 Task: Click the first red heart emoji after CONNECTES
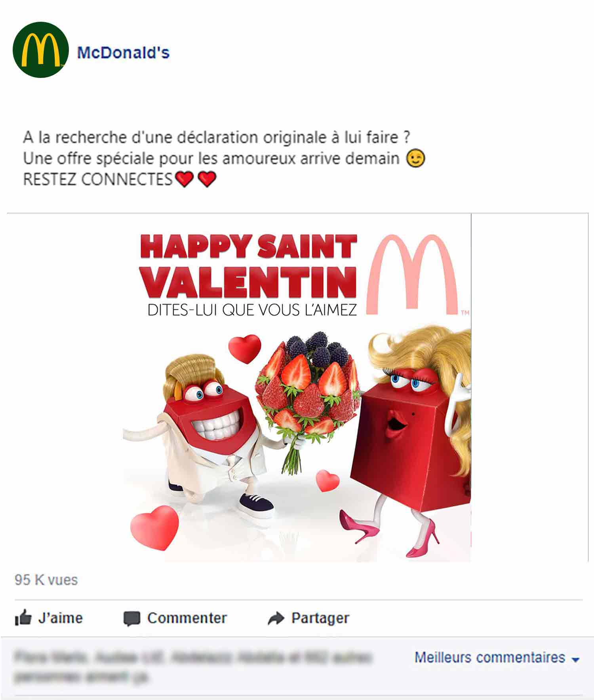(x=184, y=179)
